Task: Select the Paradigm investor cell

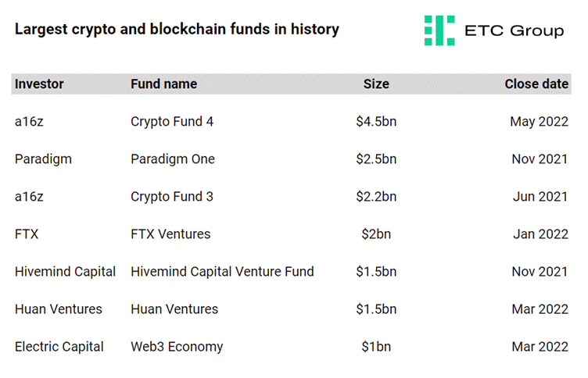Action: point(43,159)
